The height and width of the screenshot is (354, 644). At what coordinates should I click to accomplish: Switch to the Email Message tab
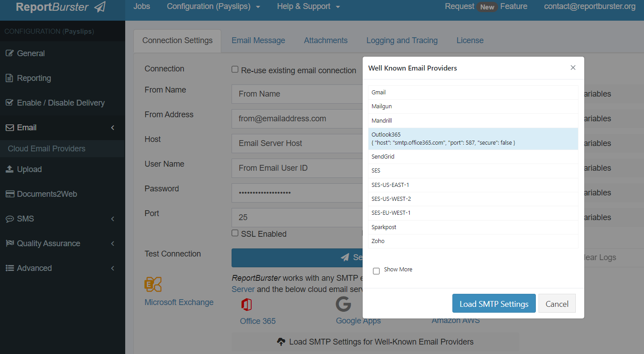point(258,40)
